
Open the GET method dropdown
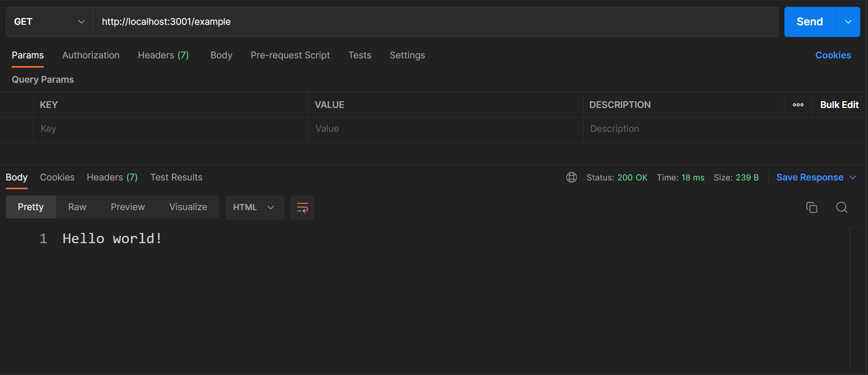[x=49, y=22]
